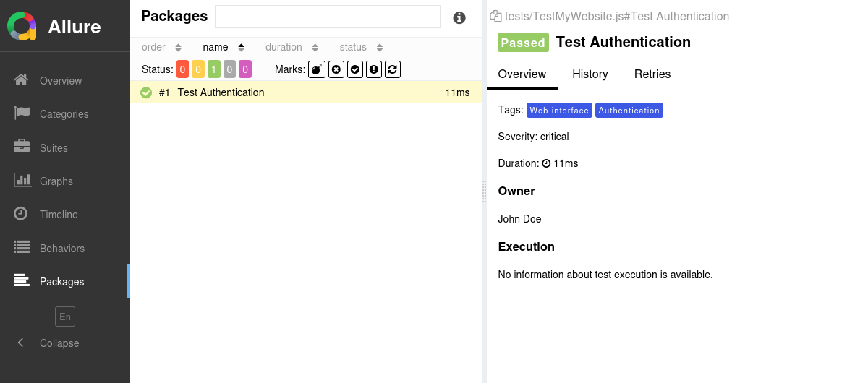Image resolution: width=868 pixels, height=383 pixels.
Task: Click the Packages search input field
Action: click(x=327, y=17)
